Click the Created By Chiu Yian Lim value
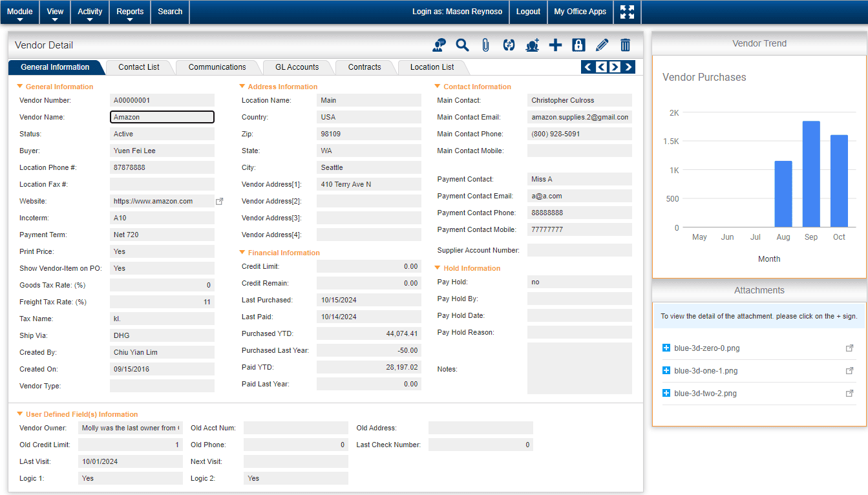868x495 pixels. tap(162, 352)
